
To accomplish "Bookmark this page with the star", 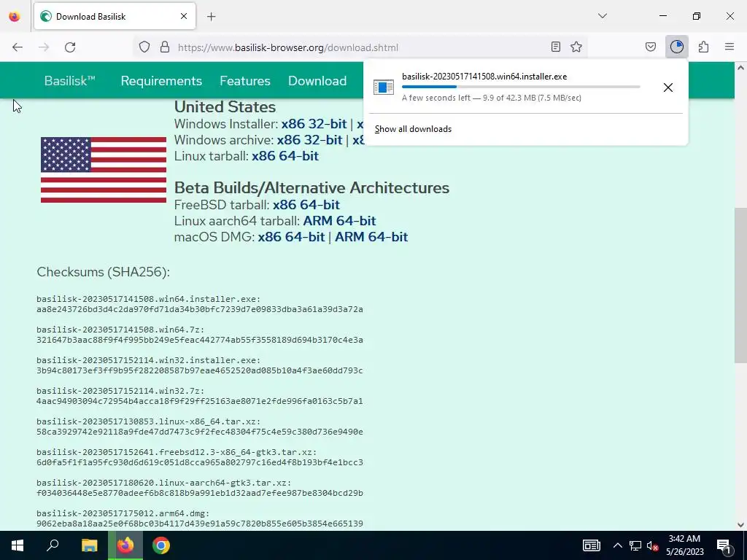I will tap(576, 47).
